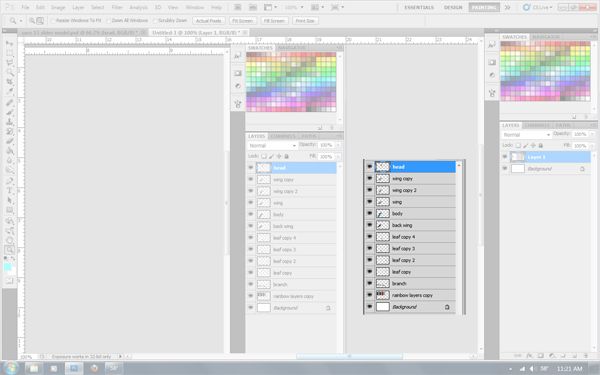The image size is (600, 375).
Task: Click the lock all icon in right Layers panel
Action: (541, 145)
